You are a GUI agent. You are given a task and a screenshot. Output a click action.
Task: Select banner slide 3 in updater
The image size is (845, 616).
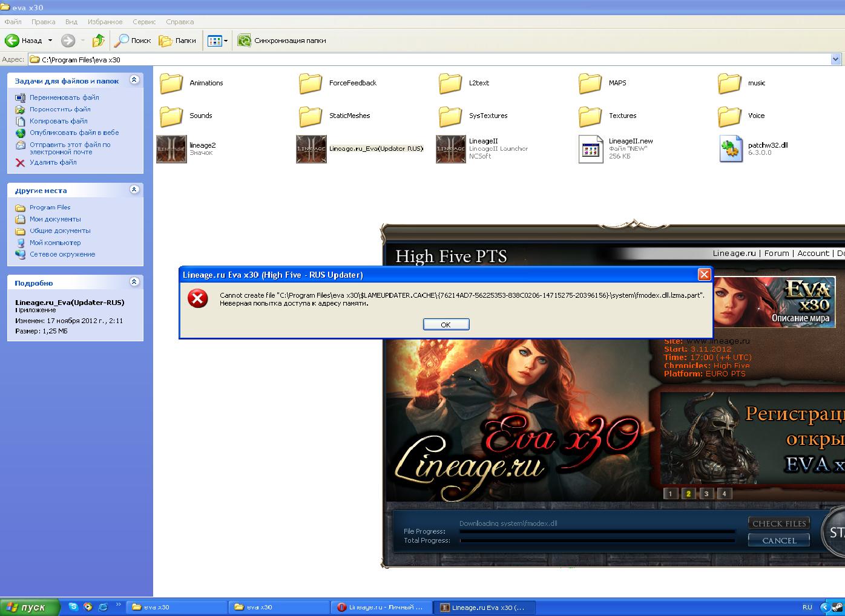pyautogui.click(x=706, y=493)
